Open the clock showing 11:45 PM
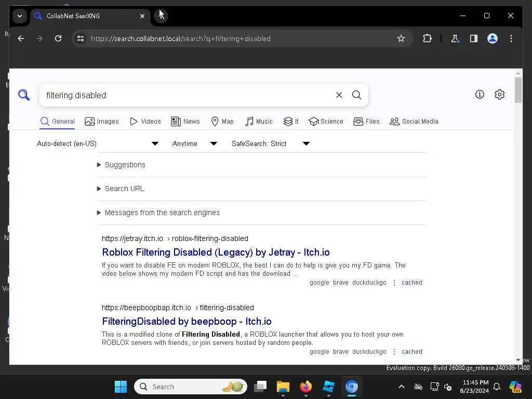Image resolution: width=532 pixels, height=399 pixels. [474, 387]
